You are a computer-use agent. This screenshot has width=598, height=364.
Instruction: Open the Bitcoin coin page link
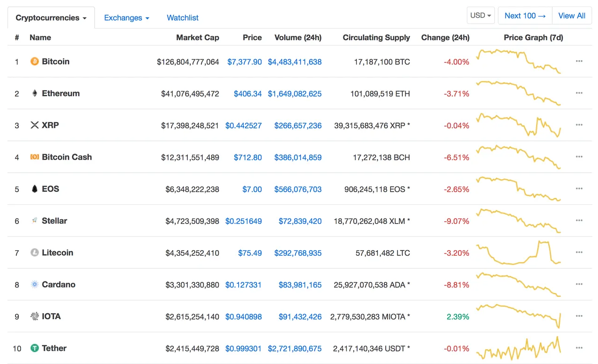pos(56,62)
